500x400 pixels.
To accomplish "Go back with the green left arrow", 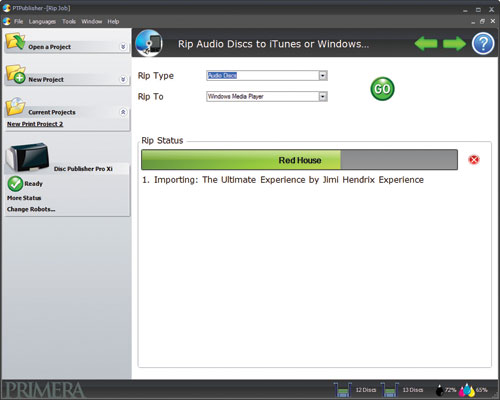I will click(426, 44).
